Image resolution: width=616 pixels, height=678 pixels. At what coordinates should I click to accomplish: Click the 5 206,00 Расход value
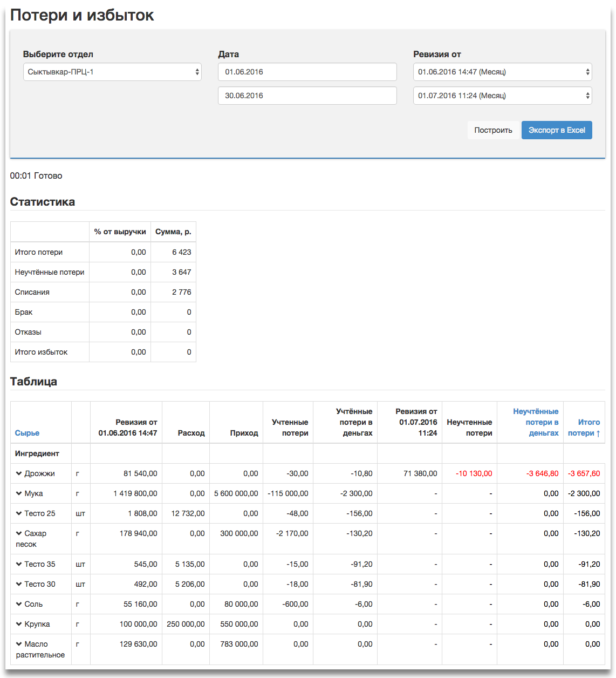coord(190,584)
